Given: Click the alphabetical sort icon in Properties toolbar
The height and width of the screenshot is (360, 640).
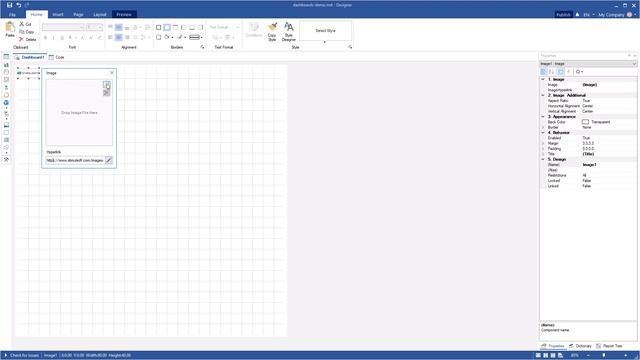Looking at the screenshot, I should pos(551,72).
